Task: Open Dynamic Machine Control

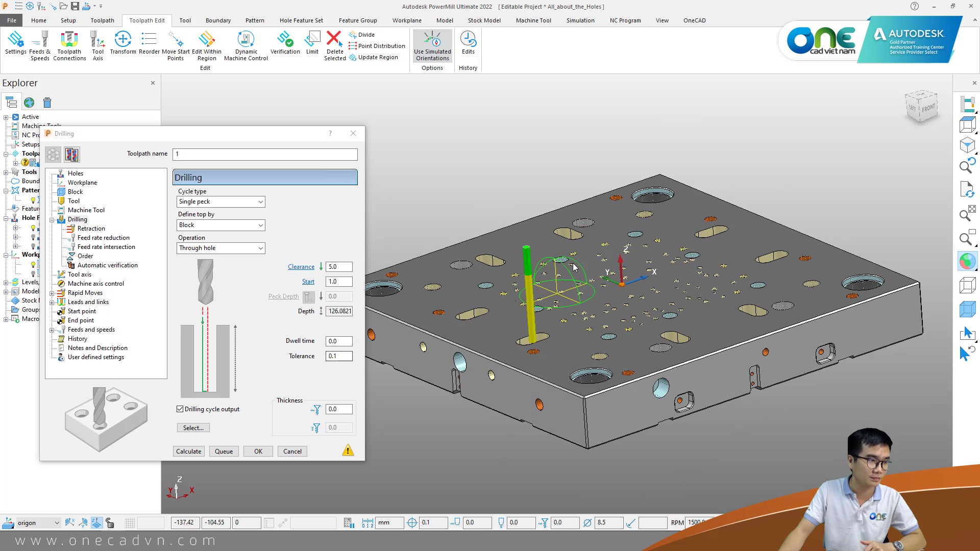Action: (x=246, y=45)
